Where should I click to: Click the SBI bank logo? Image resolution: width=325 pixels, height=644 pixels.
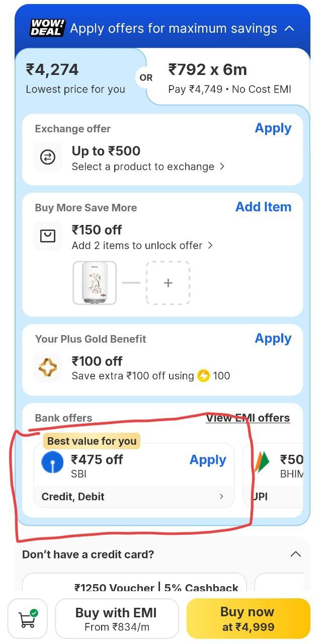[52, 463]
